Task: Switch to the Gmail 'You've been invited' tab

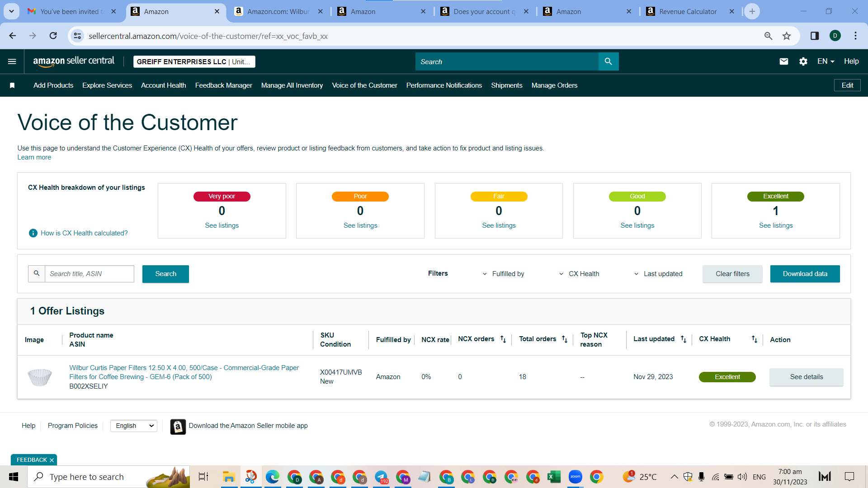Action: point(72,11)
